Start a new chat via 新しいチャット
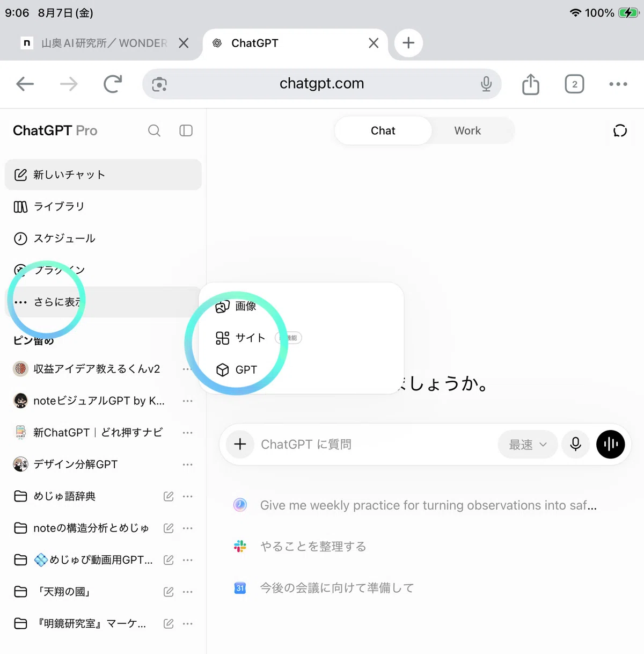Image resolution: width=644 pixels, height=654 pixels. [103, 175]
